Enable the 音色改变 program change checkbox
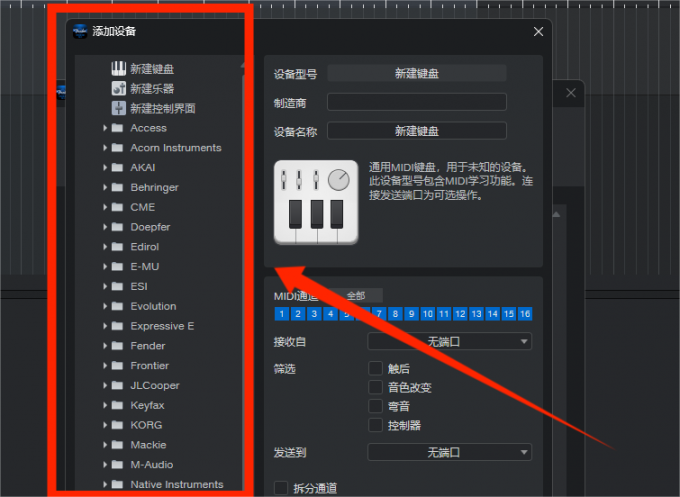Screen dimensions: 680x497 pyautogui.click(x=375, y=387)
